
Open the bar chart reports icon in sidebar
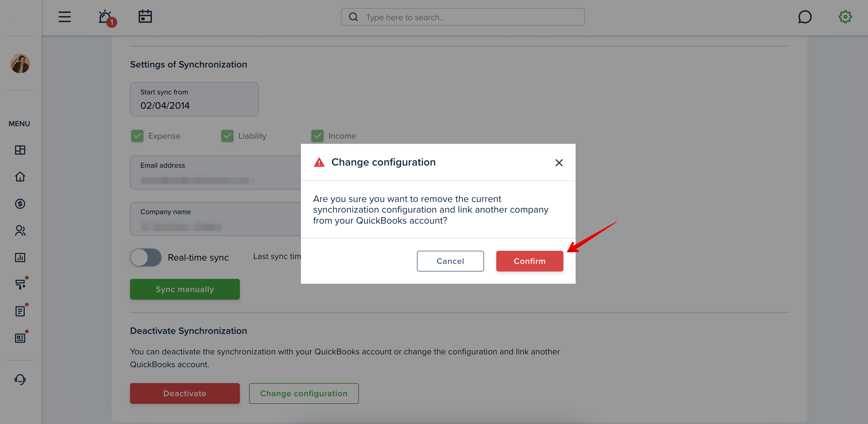point(20,258)
